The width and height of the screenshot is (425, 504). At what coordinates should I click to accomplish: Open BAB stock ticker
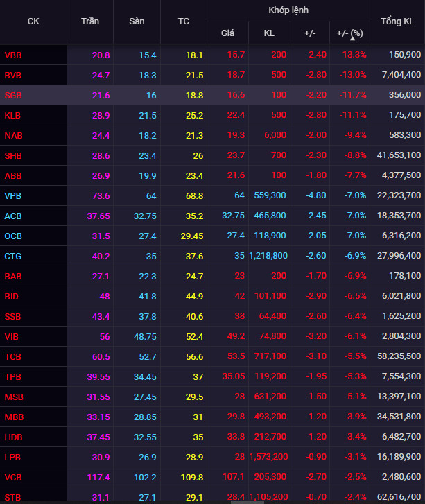point(13,276)
